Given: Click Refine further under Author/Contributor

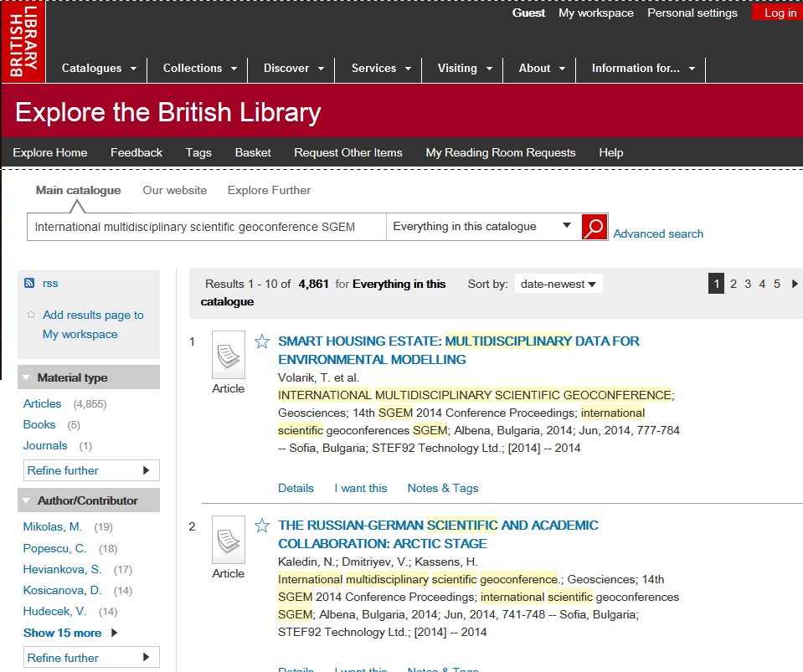Looking at the screenshot, I should [91, 657].
